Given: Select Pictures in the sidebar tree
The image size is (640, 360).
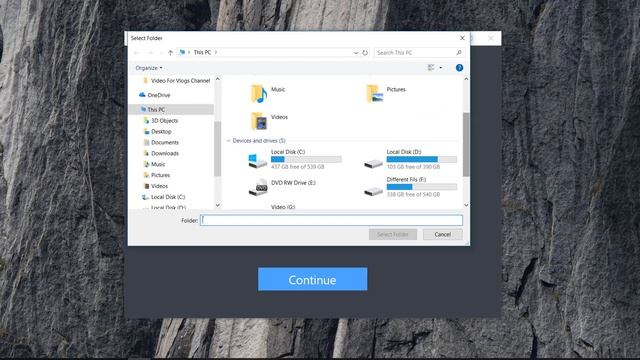Looking at the screenshot, I should click(160, 175).
